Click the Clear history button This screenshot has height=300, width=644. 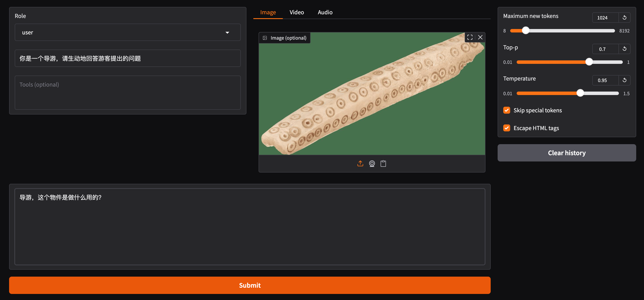coord(566,153)
